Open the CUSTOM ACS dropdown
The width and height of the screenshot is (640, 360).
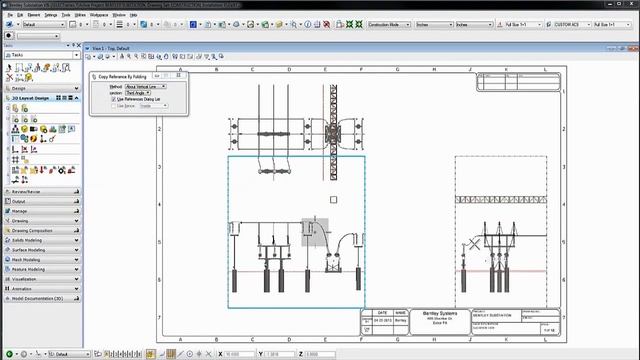[572, 24]
